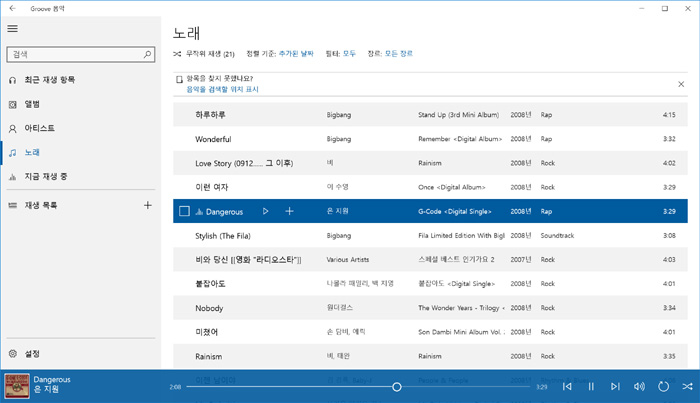The width and height of the screenshot is (700, 403).
Task: Click artist Various Artists
Action: 348,260
